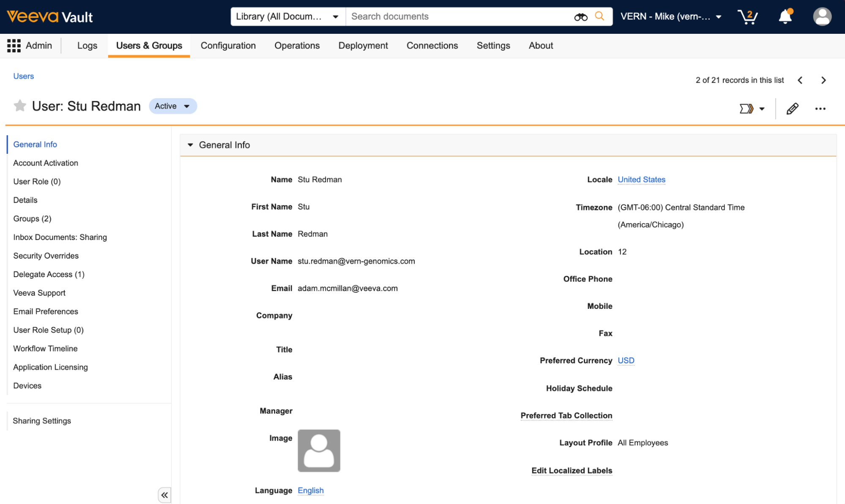Go to Groups (2) section
Image resolution: width=845 pixels, height=504 pixels.
click(x=32, y=219)
